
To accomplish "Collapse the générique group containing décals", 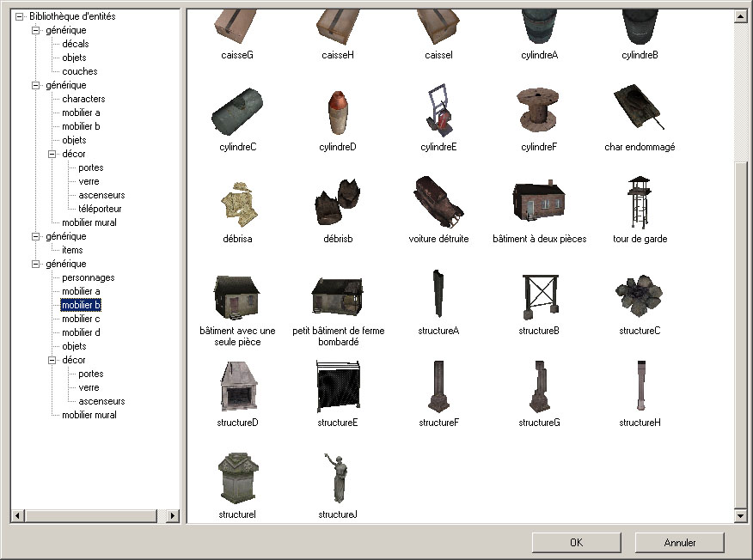I will pos(35,30).
